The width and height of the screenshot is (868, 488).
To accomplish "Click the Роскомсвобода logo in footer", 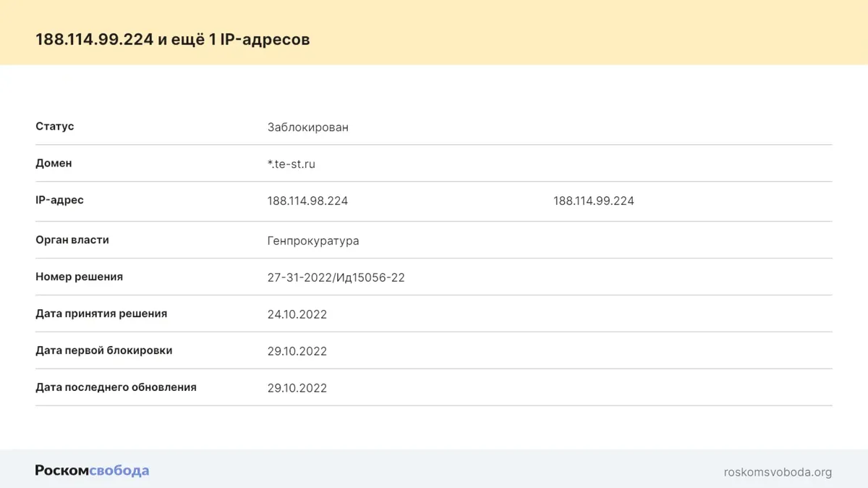I will coord(92,471).
